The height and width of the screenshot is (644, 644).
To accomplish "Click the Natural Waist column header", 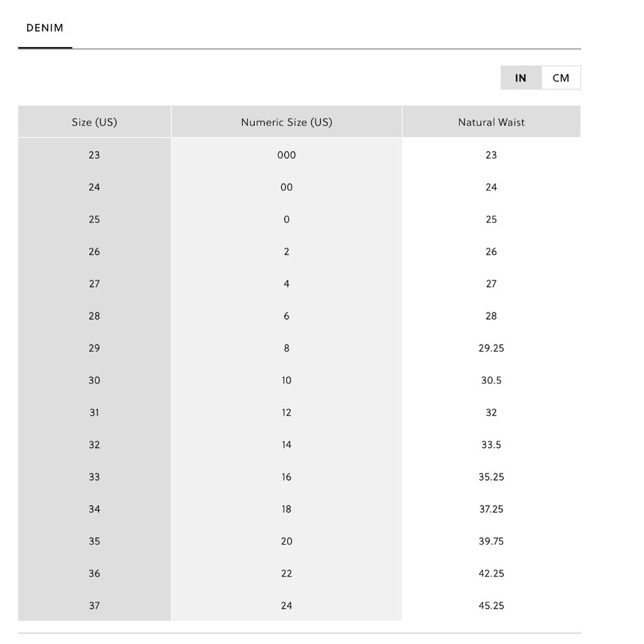I will click(491, 122).
